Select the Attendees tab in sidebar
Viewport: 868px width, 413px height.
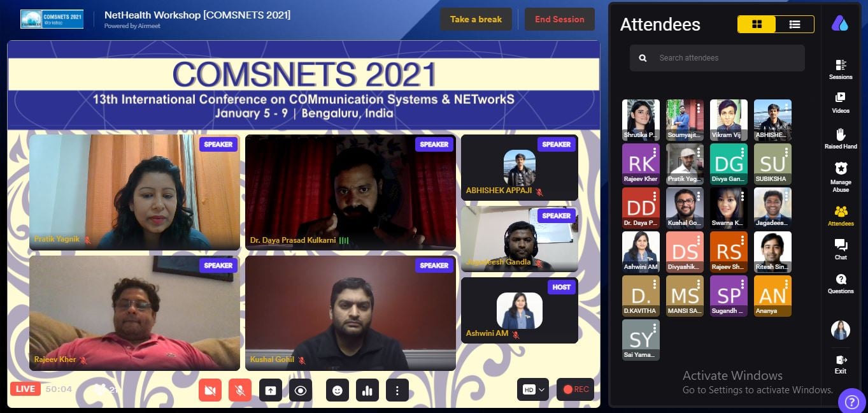tap(841, 215)
